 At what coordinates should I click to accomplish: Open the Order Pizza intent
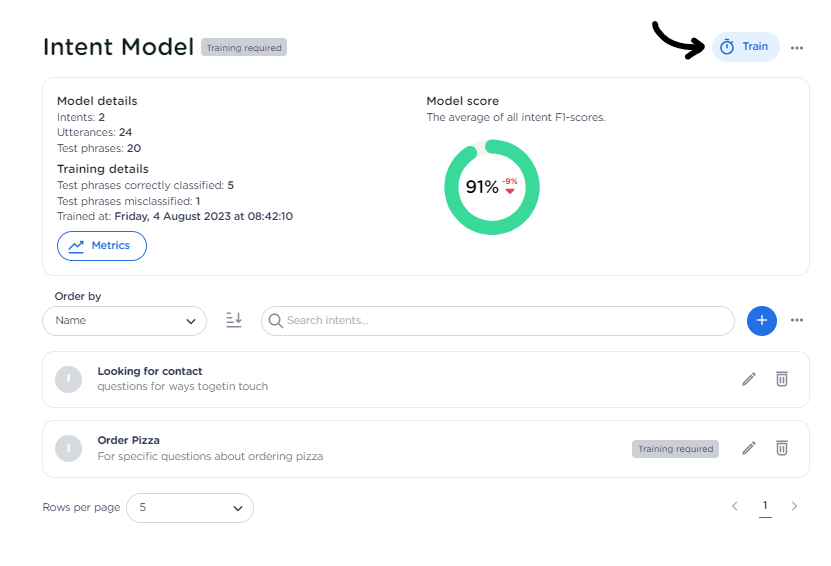(x=128, y=440)
